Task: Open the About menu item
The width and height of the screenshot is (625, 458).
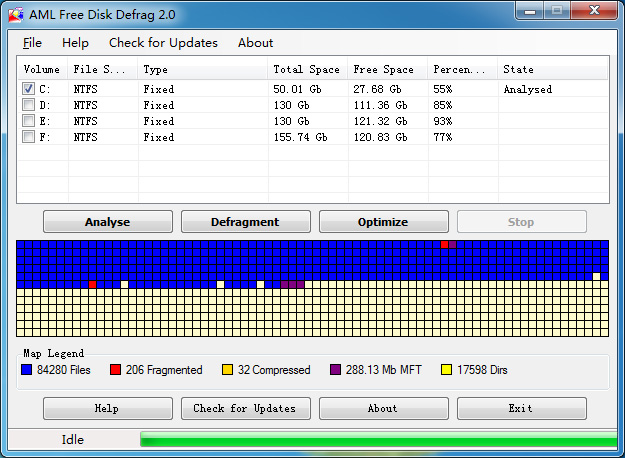Action: tap(256, 43)
